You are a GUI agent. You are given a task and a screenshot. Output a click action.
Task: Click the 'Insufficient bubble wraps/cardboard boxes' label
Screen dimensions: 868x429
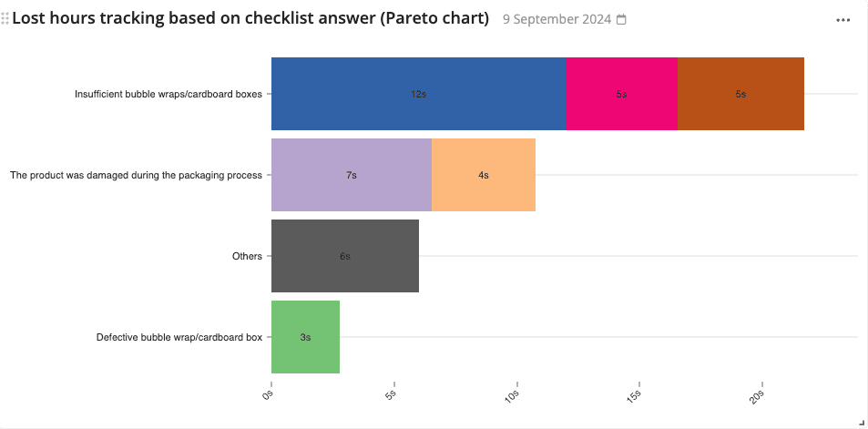168,94
